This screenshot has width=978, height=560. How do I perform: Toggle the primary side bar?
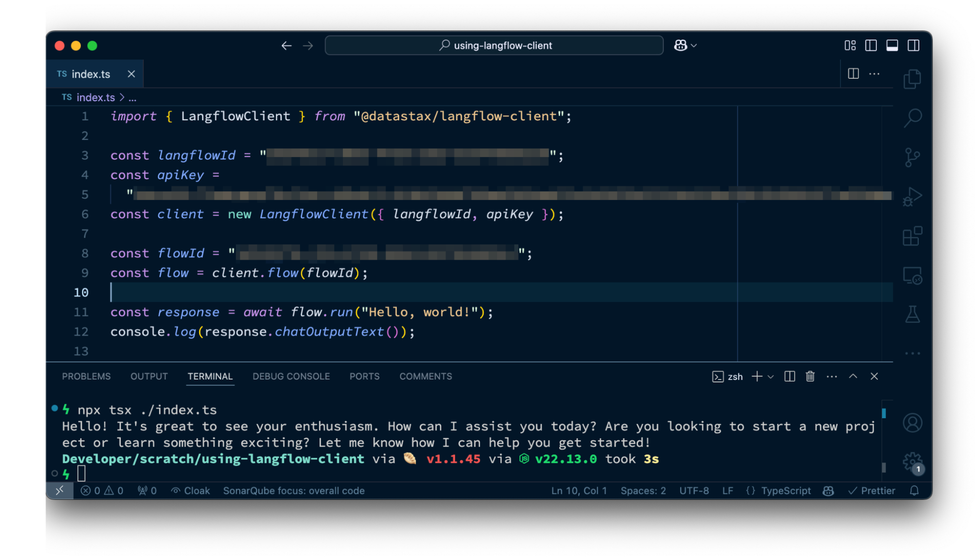coord(871,45)
